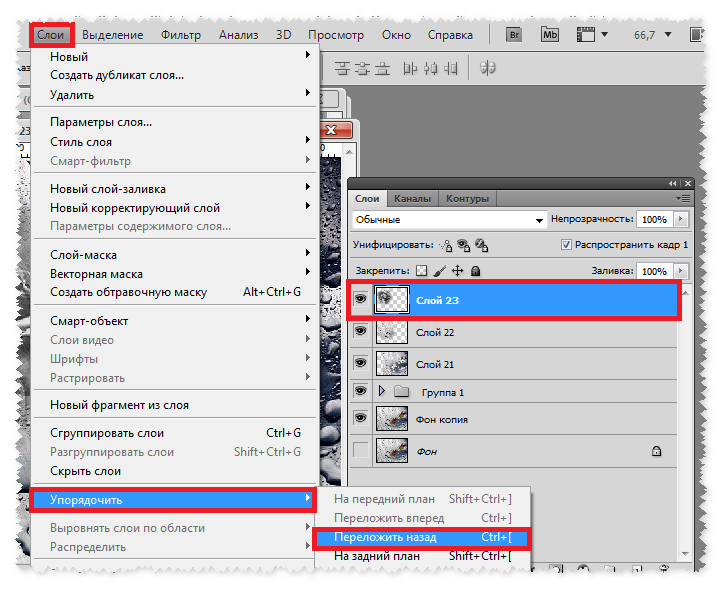
Task: Choose Сгруппировать слои
Action: (175, 433)
